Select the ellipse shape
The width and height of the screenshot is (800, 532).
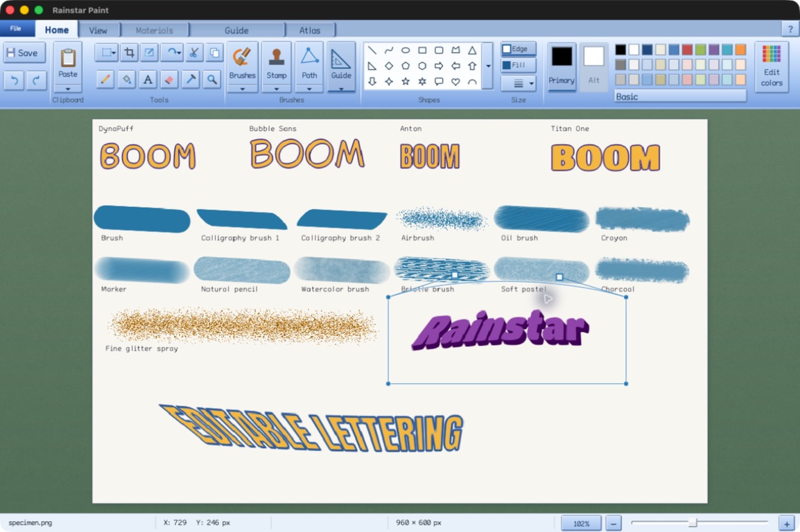click(406, 51)
